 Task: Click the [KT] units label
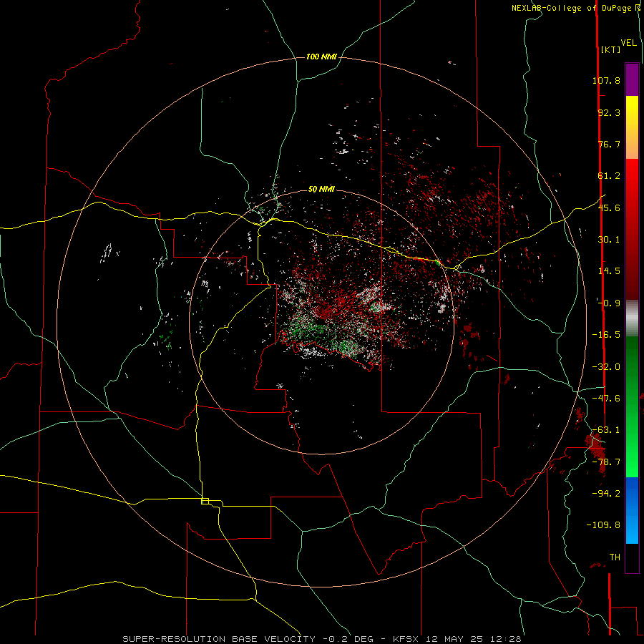point(610,50)
